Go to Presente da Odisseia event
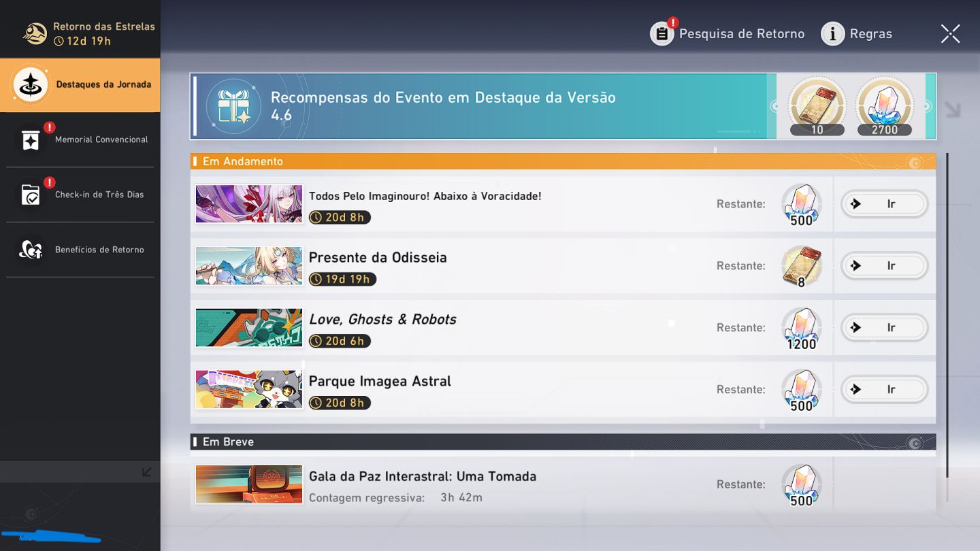 point(885,266)
